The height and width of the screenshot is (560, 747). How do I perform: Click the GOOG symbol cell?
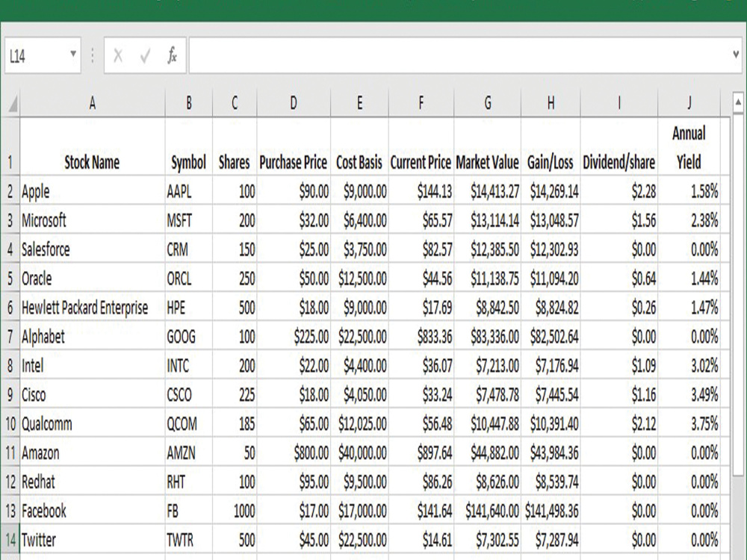pyautogui.click(x=189, y=337)
